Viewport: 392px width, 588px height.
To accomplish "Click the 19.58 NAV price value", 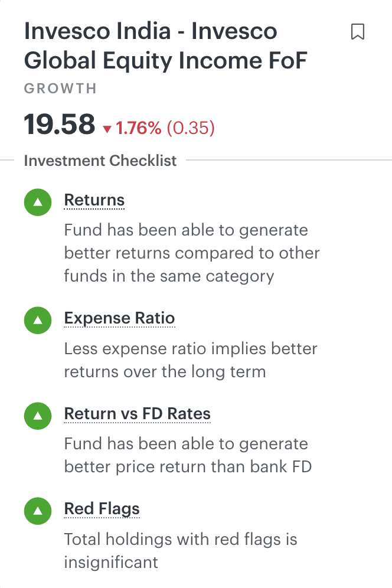I will [59, 125].
